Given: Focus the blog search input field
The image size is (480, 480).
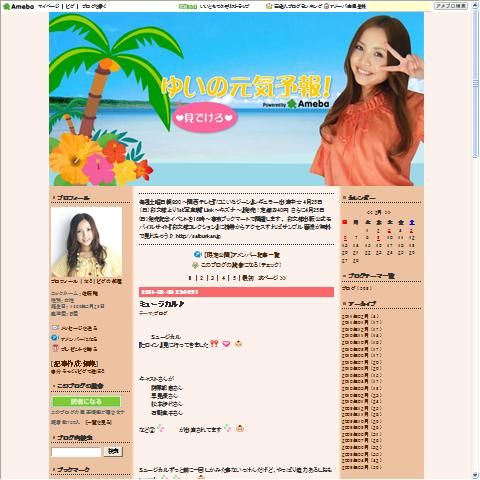Looking at the screenshot, I should [x=76, y=452].
